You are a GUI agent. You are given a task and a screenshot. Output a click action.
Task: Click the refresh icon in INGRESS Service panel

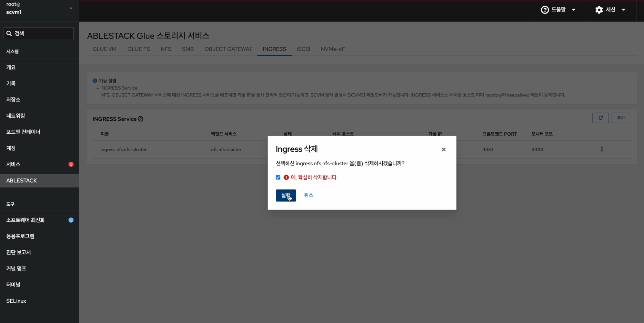click(x=600, y=118)
